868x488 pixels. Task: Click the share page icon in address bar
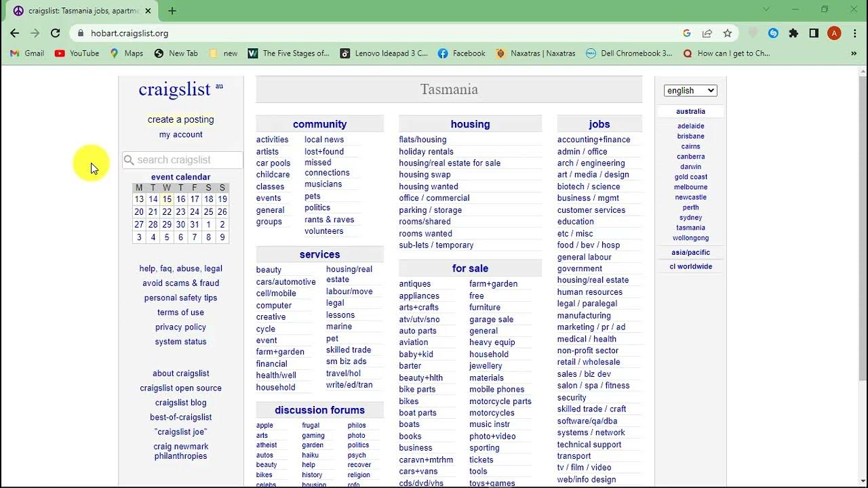pyautogui.click(x=707, y=33)
